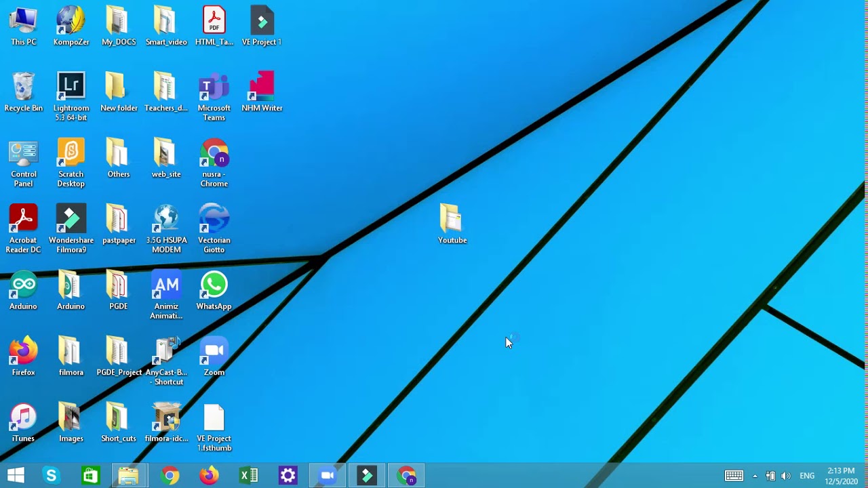Click the Acrobat Reader DC icon
The width and height of the screenshot is (868, 488).
24,219
